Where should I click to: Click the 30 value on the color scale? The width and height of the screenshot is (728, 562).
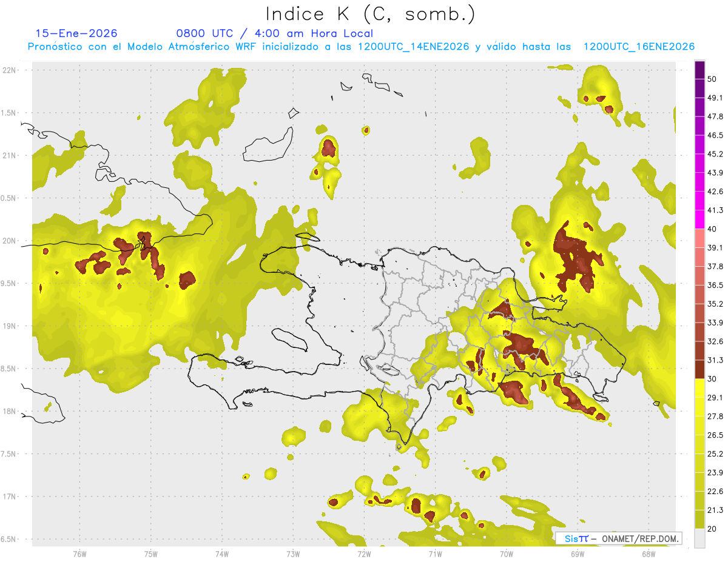712,379
